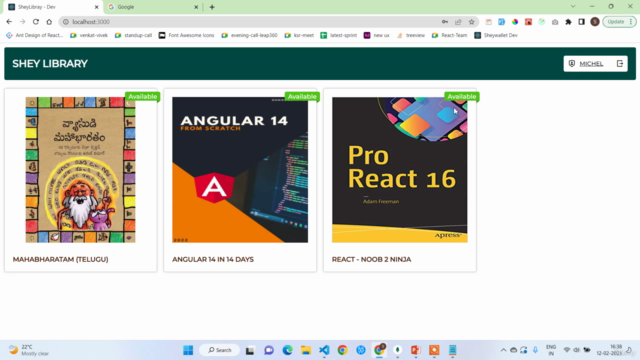The height and width of the screenshot is (360, 640).
Task: Open Ant Design of React bookmark
Action: coord(35,36)
